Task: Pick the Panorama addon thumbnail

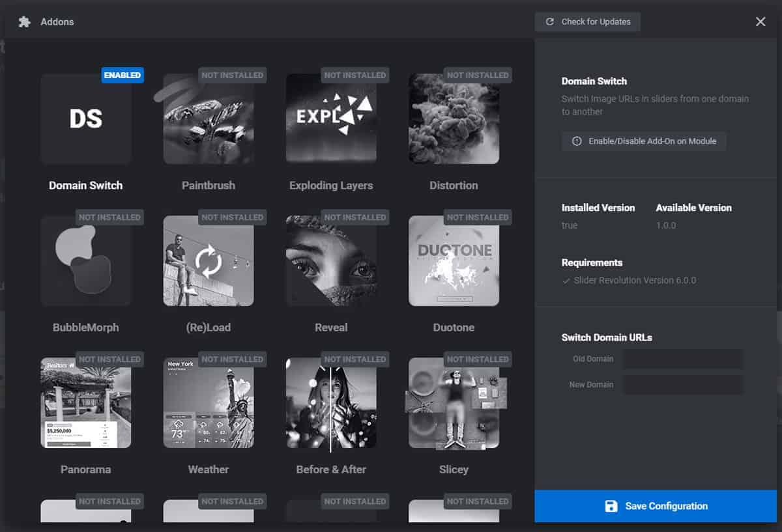Action: click(86, 402)
